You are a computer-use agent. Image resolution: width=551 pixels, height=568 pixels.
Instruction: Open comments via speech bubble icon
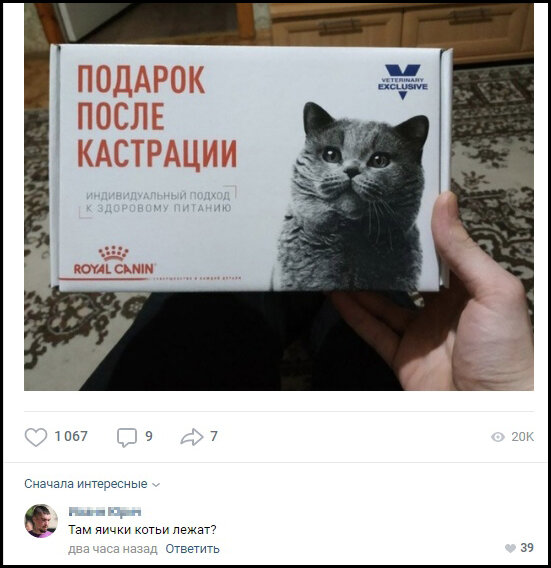[127, 437]
